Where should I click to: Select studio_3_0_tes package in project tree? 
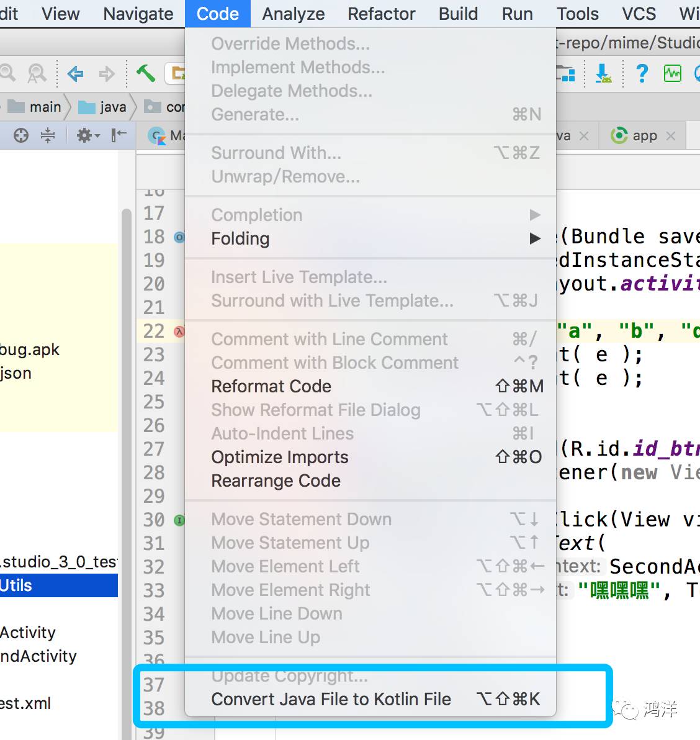coord(58,562)
